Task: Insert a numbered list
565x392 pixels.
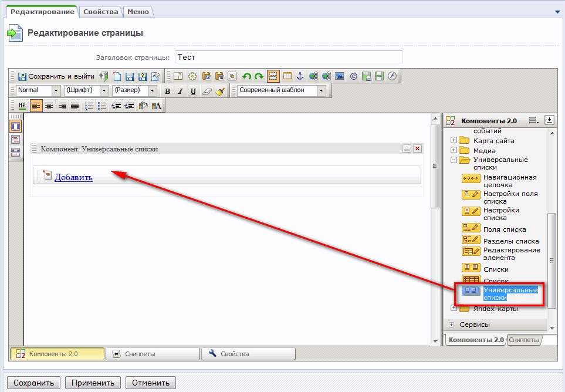Action: (x=89, y=106)
